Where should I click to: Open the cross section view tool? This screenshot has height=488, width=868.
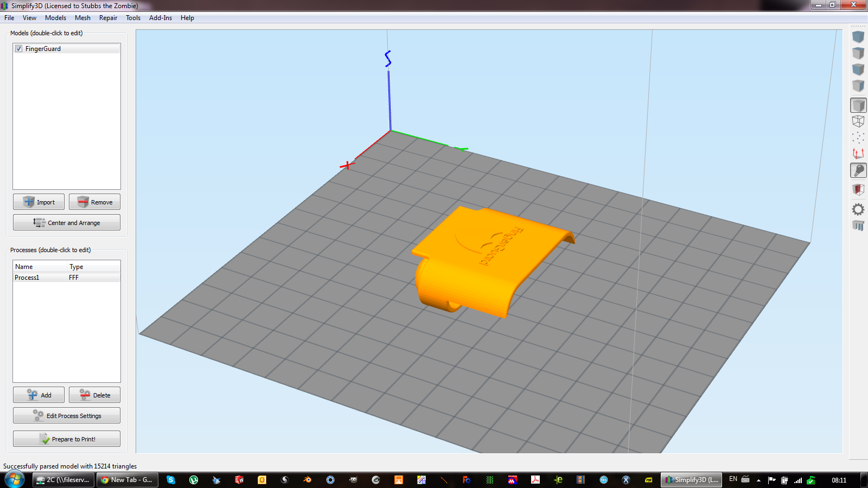[858, 189]
